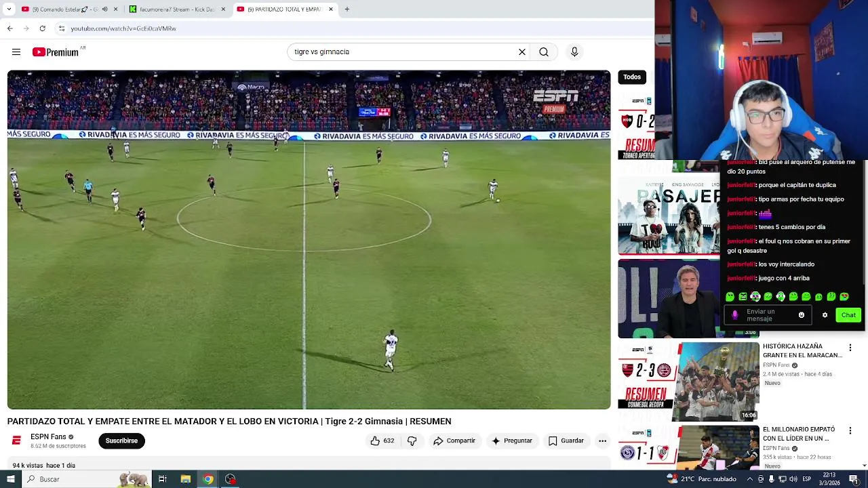Image resolution: width=868 pixels, height=488 pixels.
Task: Send message with green Chat button
Action: 848,315
